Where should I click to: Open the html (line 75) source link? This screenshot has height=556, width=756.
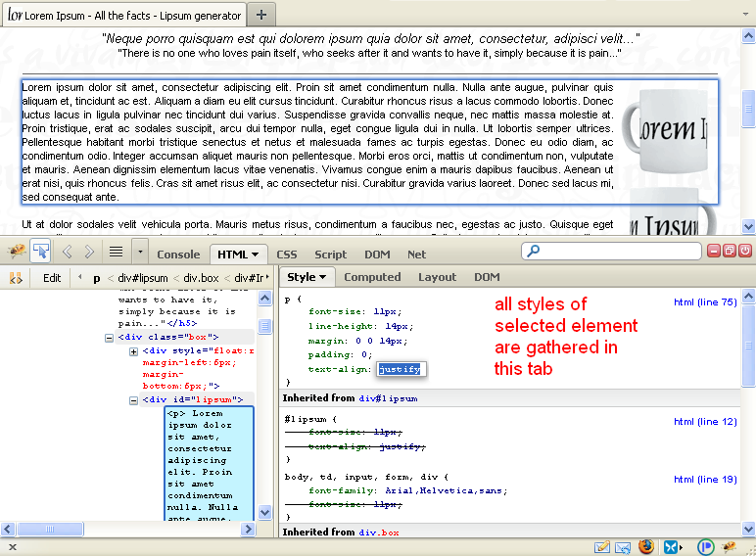[x=705, y=302]
